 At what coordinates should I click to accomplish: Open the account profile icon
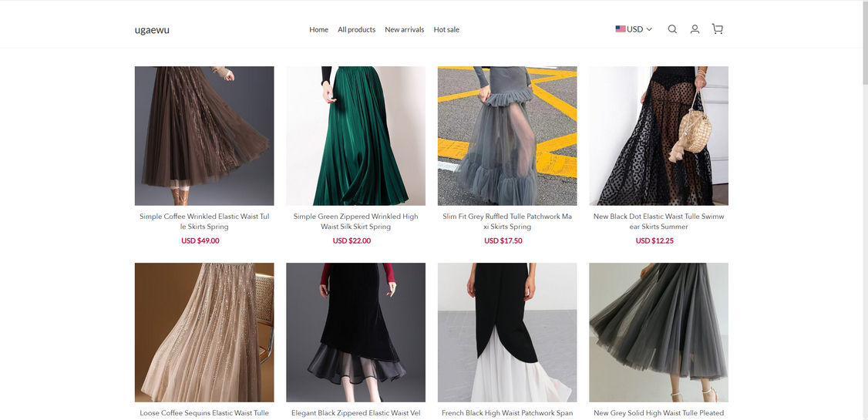tap(695, 29)
